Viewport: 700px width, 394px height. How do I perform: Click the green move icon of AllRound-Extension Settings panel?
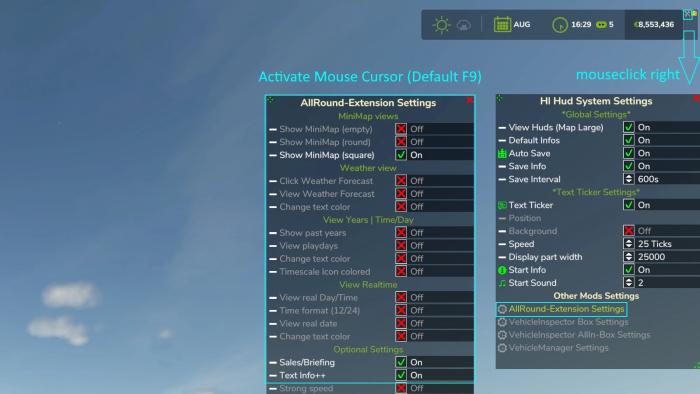tap(271, 99)
